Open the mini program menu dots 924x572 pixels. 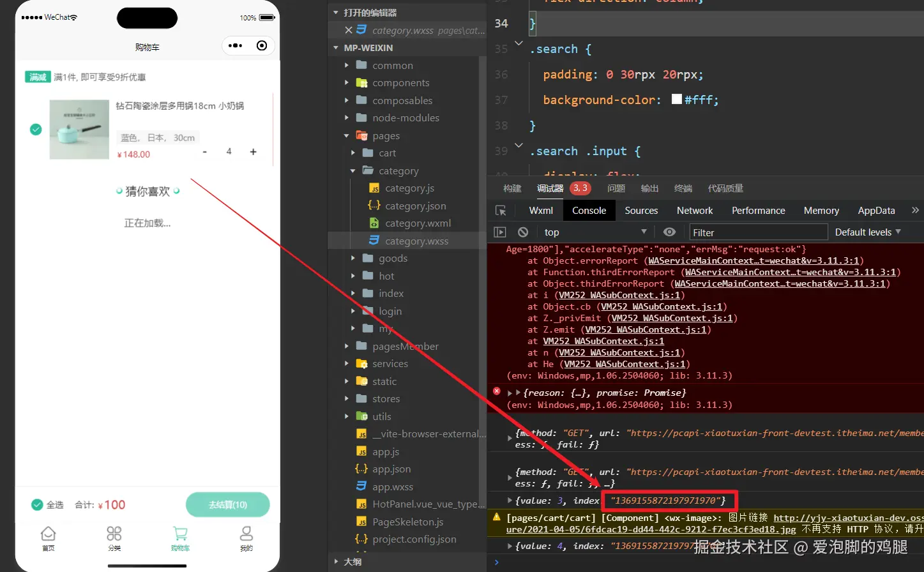pos(236,46)
